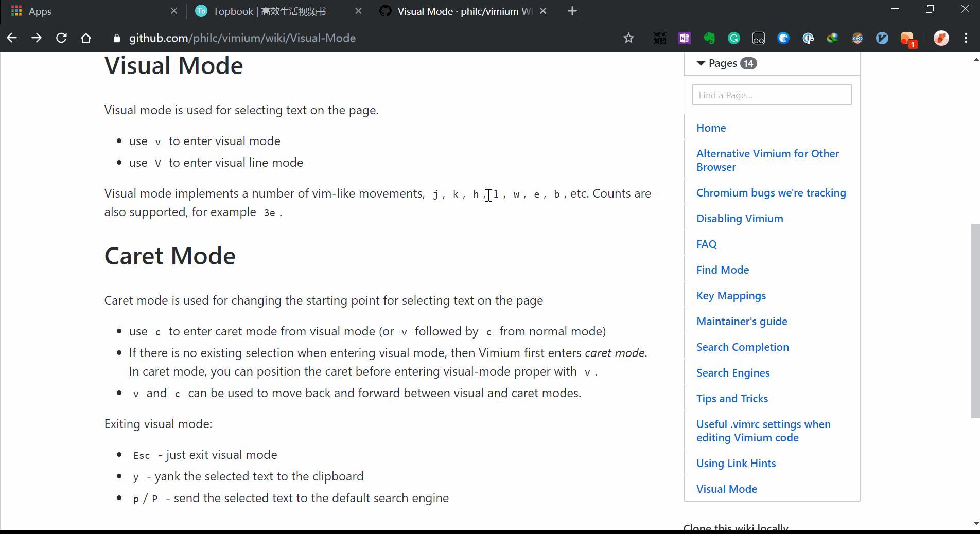Screen dimensions: 980x534
Task: Open Chrome's three-dot settings menu
Action: [967, 38]
